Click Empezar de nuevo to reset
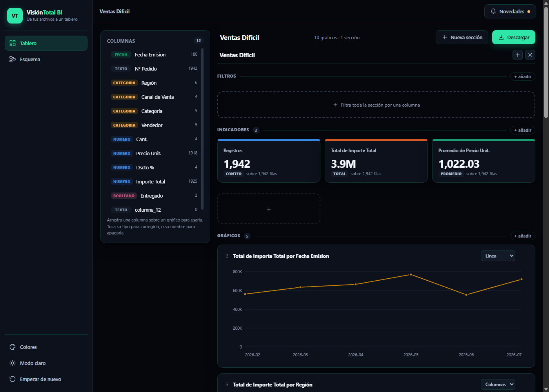 click(46, 379)
